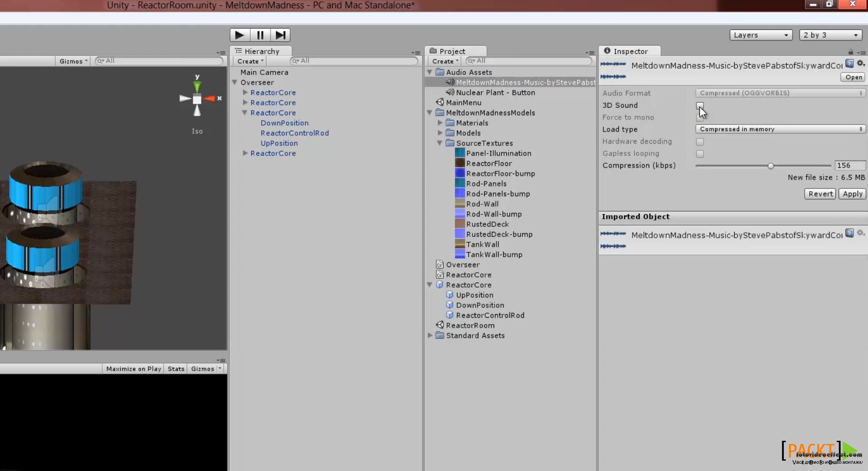The image size is (868, 471).
Task: Switch to the Hierarchy tab
Action: tap(260, 51)
